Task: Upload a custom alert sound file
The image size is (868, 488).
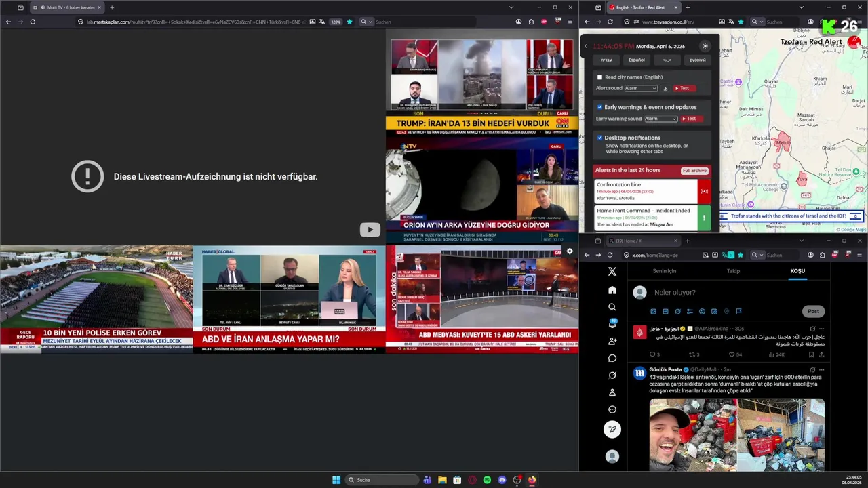Action: (x=665, y=88)
